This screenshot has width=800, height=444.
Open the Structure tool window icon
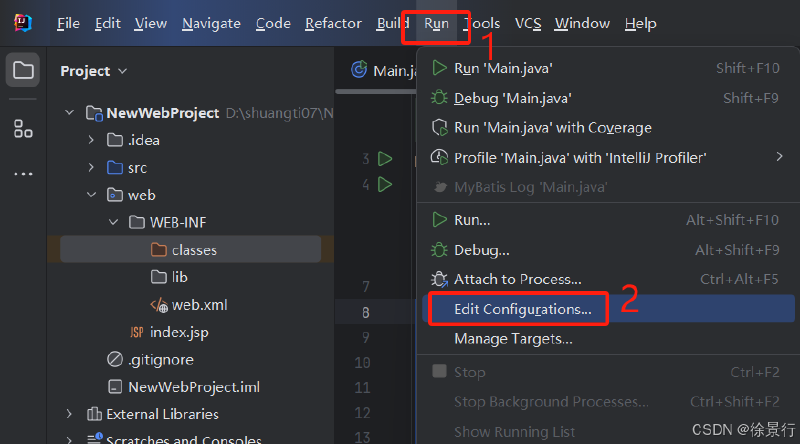click(x=23, y=129)
